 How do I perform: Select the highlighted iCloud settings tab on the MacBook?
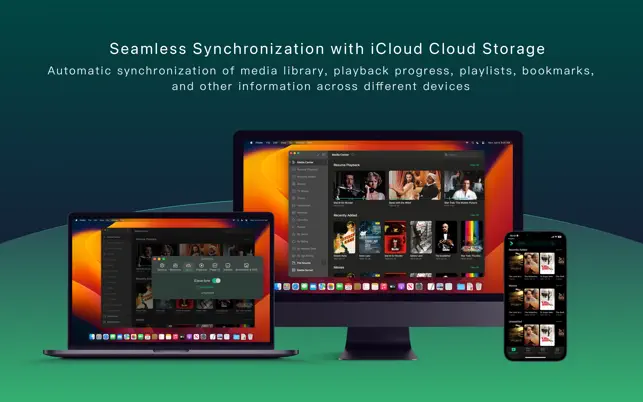188,267
